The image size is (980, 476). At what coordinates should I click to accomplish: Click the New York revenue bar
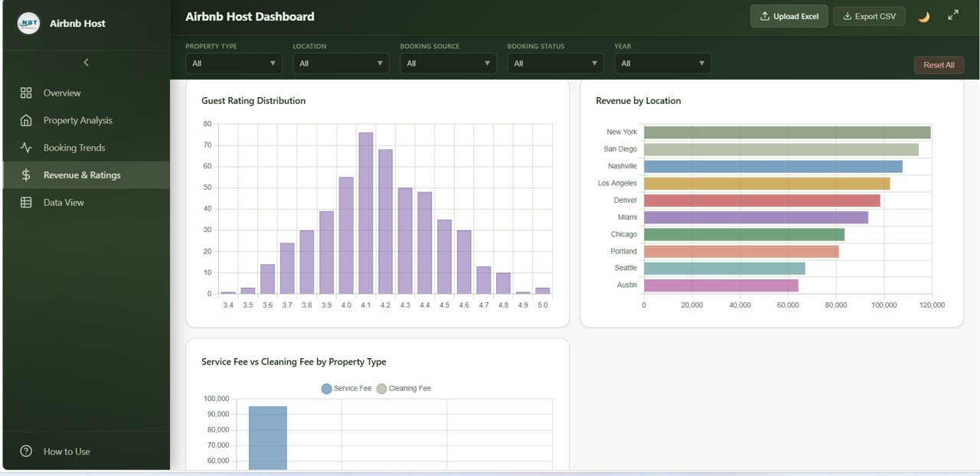[x=786, y=132]
